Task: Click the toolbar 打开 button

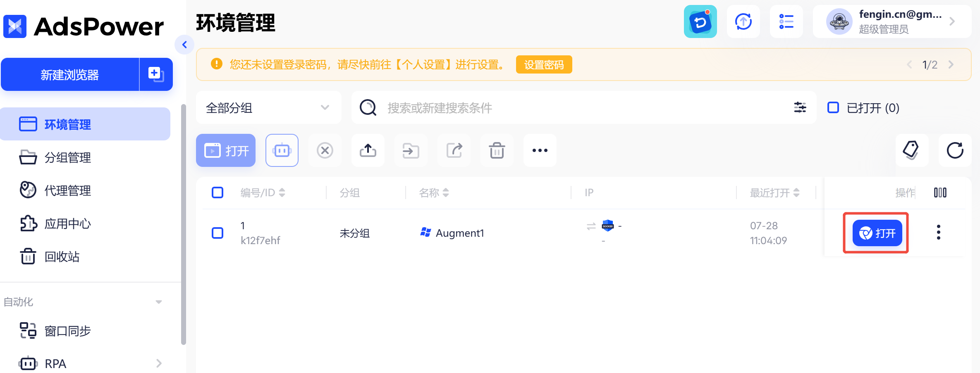Action: tap(226, 150)
